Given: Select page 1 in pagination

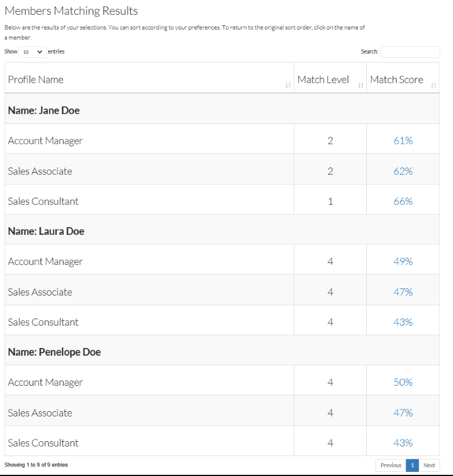Looking at the screenshot, I should (x=412, y=465).
